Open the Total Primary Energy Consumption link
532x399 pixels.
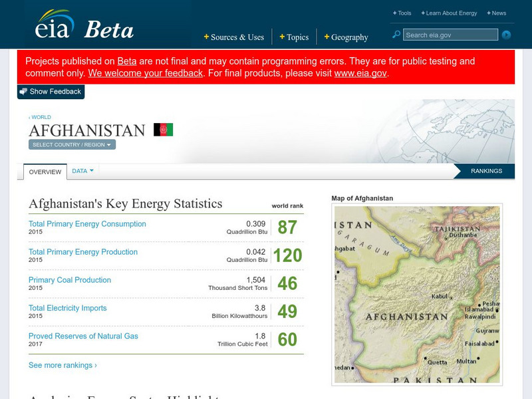(86, 223)
